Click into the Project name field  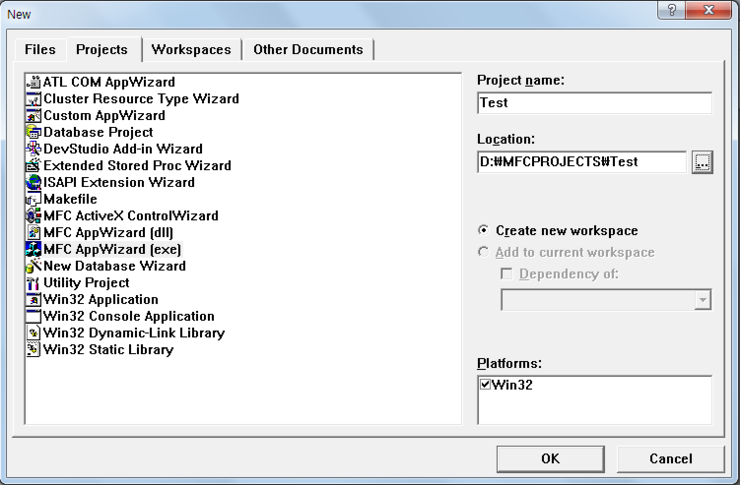(x=595, y=103)
